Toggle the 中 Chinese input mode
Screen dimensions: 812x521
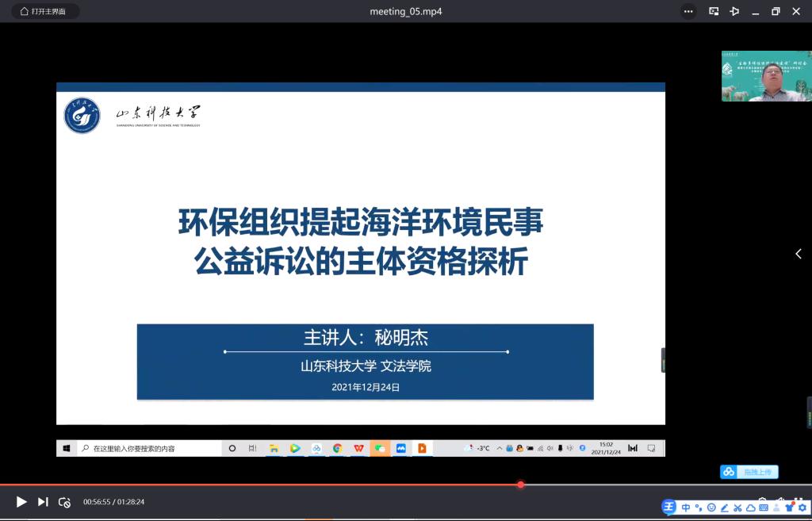686,508
